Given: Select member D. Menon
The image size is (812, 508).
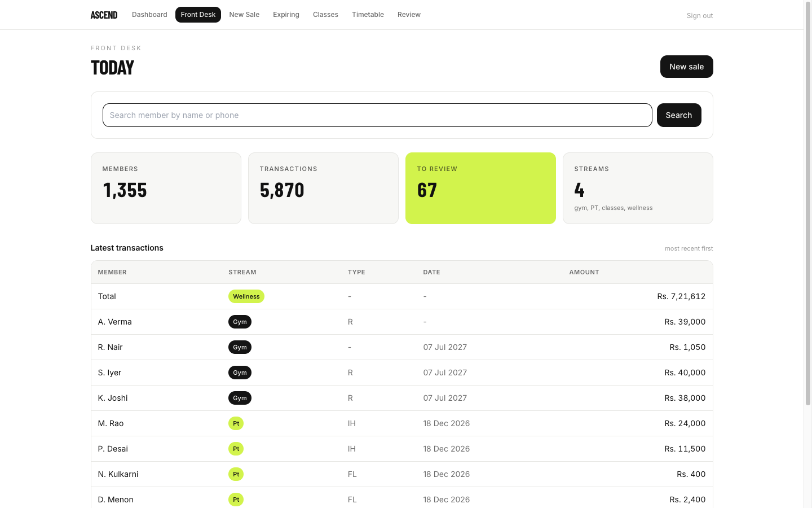Looking at the screenshot, I should (116, 500).
